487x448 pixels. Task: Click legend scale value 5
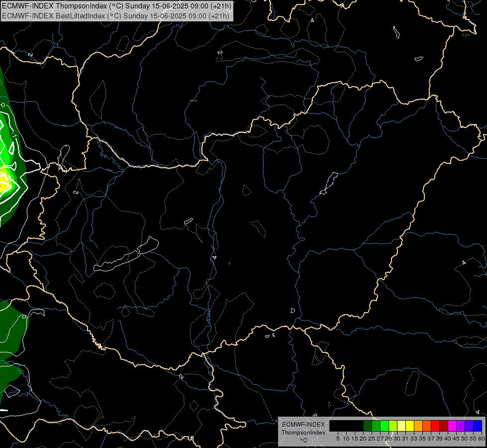(x=338, y=439)
